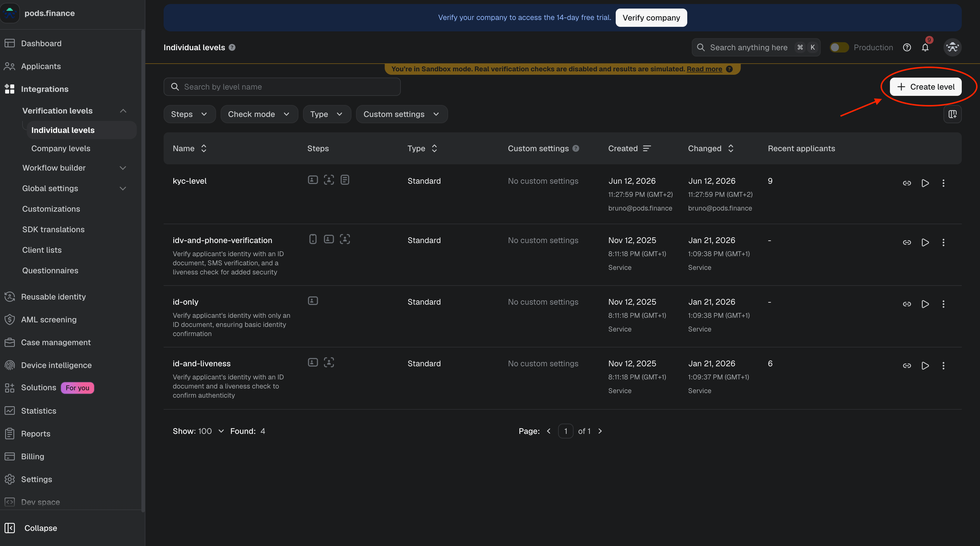This screenshot has height=546, width=980.
Task: Open the help question-mark icon in header
Action: (x=907, y=47)
